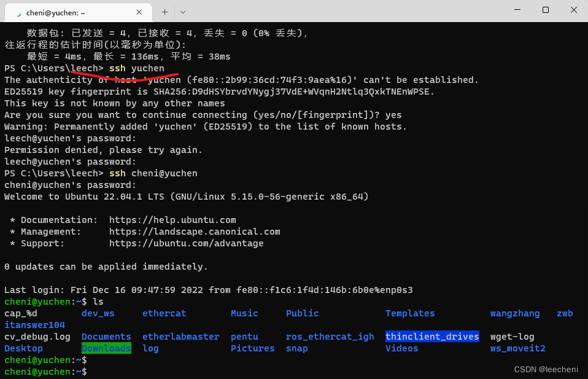The width and height of the screenshot is (588, 379).
Task: Close the cheni@yuchen terminal tab
Action: 139,12
